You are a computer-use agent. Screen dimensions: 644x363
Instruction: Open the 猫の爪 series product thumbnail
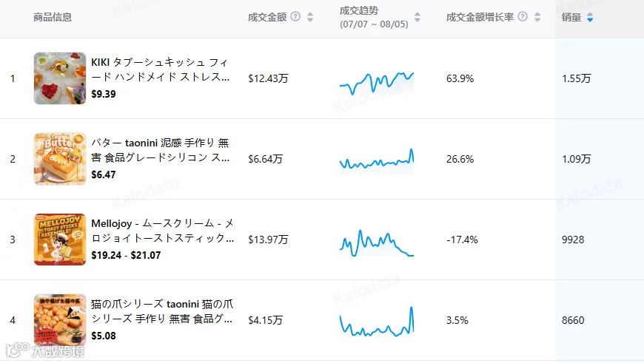pos(60,320)
